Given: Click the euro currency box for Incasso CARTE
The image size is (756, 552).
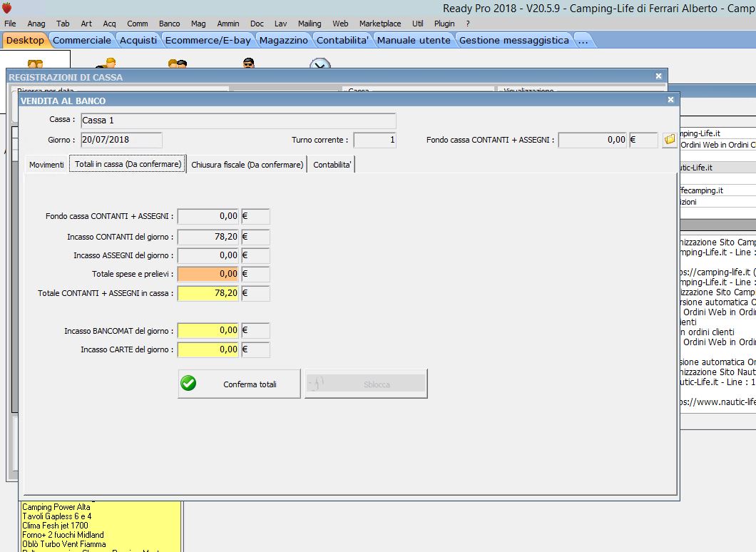Looking at the screenshot, I should 255,349.
